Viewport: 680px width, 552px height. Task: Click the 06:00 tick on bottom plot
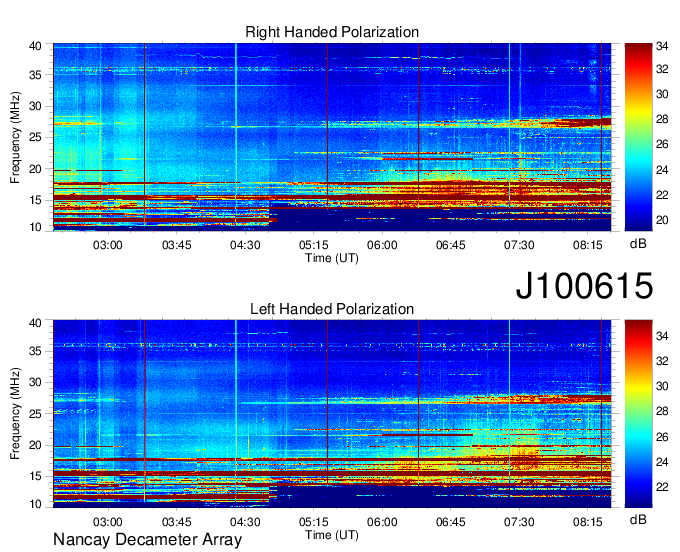(382, 522)
